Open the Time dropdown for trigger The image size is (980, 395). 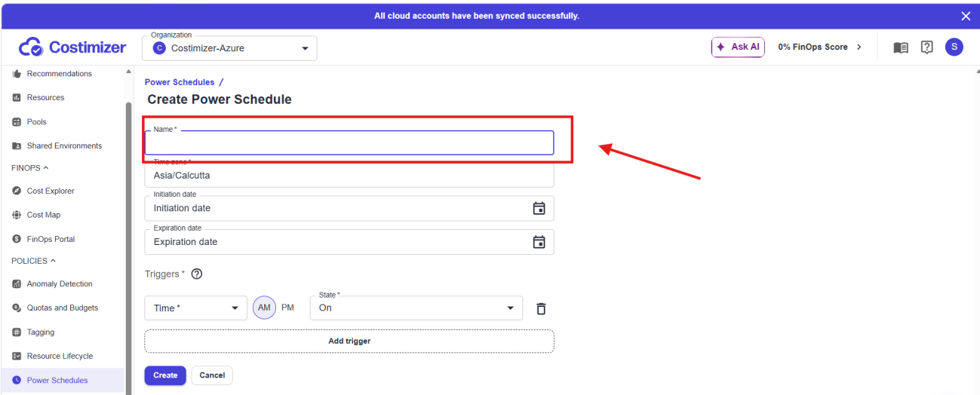[195, 308]
